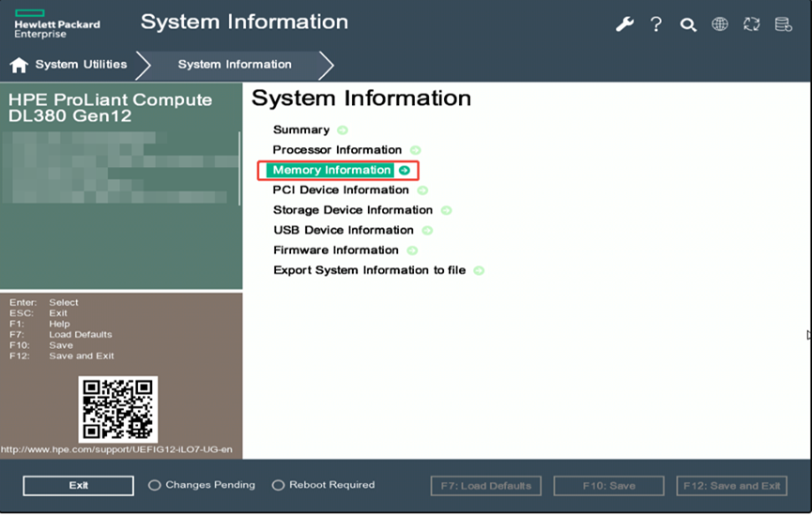Click arrow next to Processor Information
Image resolution: width=812 pixels, height=515 pixels.
(415, 150)
